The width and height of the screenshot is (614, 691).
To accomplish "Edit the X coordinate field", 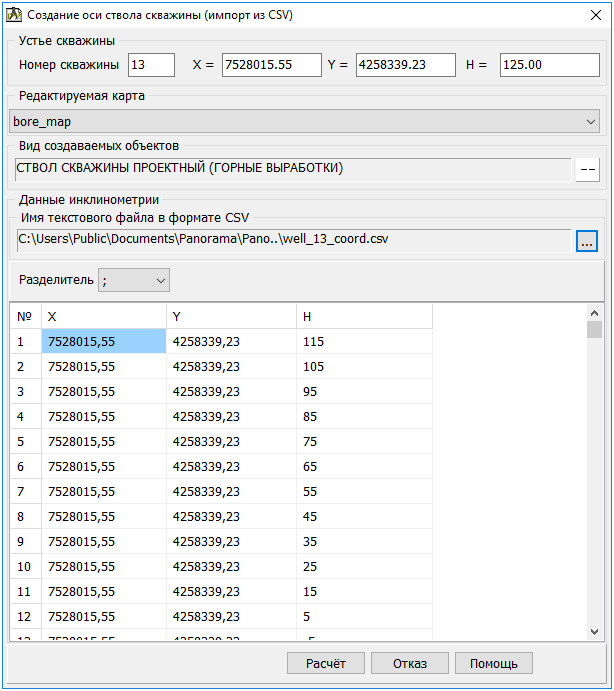I will 271,65.
